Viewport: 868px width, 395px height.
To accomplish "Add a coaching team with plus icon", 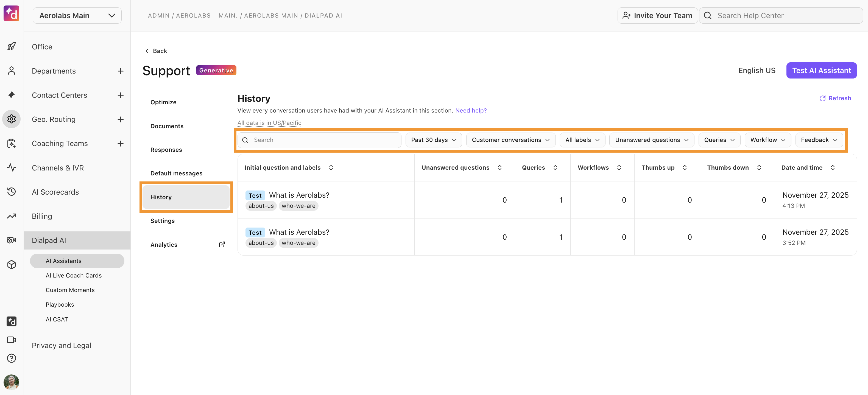I will [x=120, y=144].
